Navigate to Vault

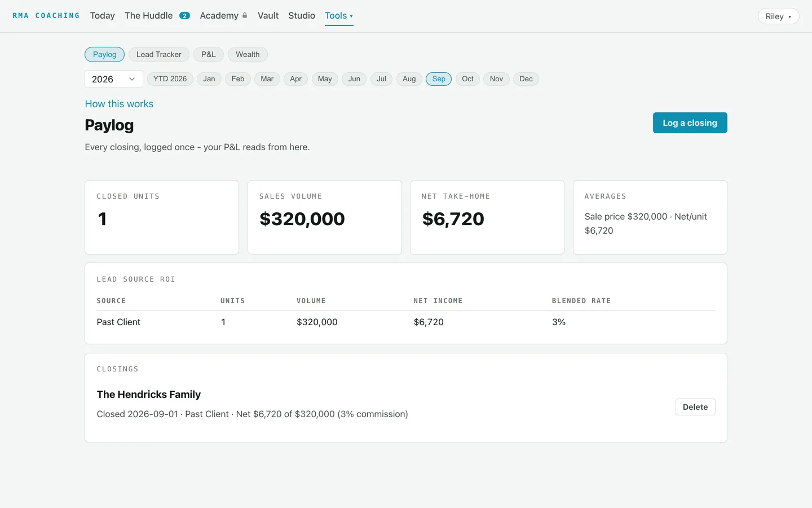coord(268,16)
